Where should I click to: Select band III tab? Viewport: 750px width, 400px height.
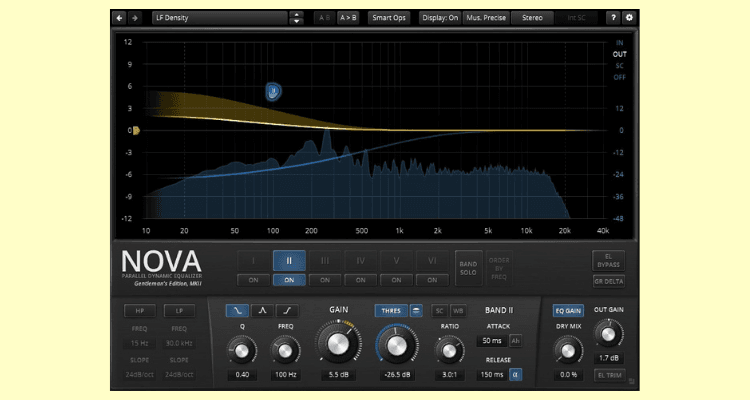325,261
